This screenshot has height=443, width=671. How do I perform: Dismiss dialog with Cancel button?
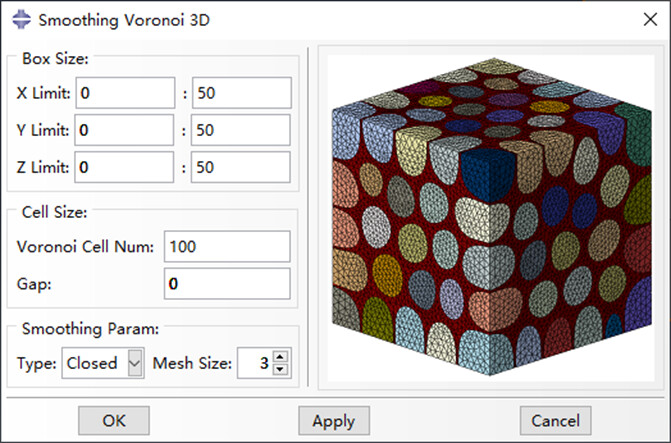tap(555, 421)
